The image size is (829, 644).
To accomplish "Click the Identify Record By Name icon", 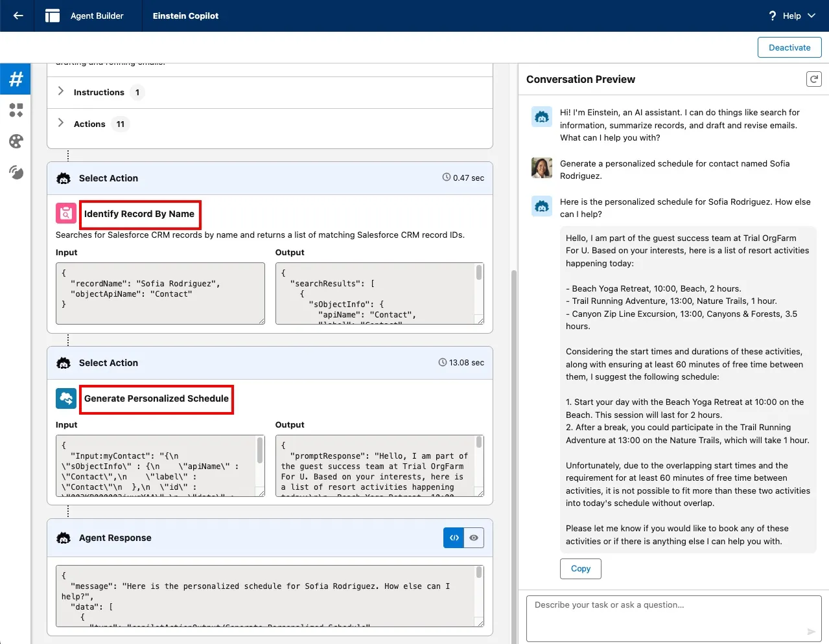I will (x=66, y=214).
